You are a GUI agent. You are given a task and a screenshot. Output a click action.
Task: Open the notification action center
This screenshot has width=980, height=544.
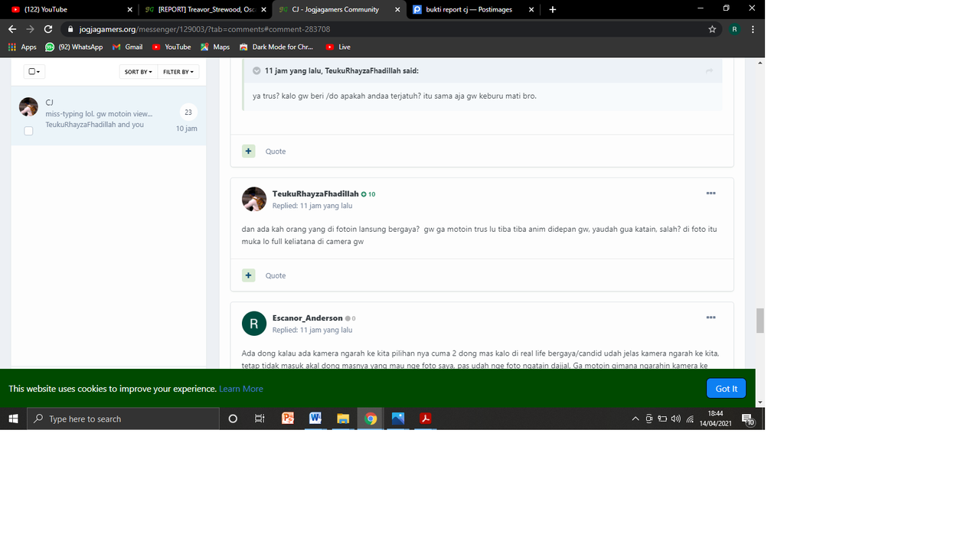pos(748,419)
